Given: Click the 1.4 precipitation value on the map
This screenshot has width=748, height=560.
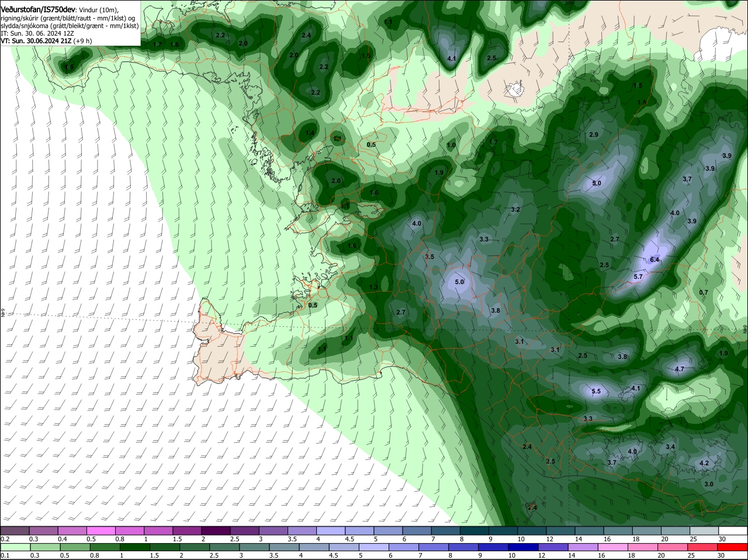Looking at the screenshot, I should (310, 133).
